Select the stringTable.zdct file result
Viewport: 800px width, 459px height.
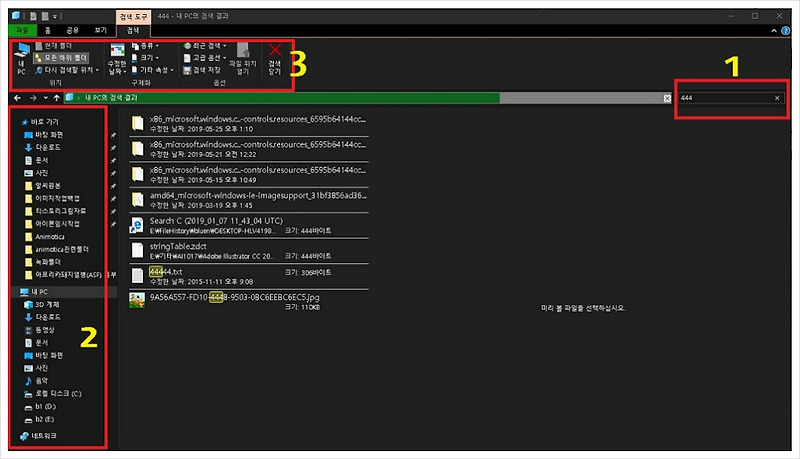pyautogui.click(x=249, y=251)
